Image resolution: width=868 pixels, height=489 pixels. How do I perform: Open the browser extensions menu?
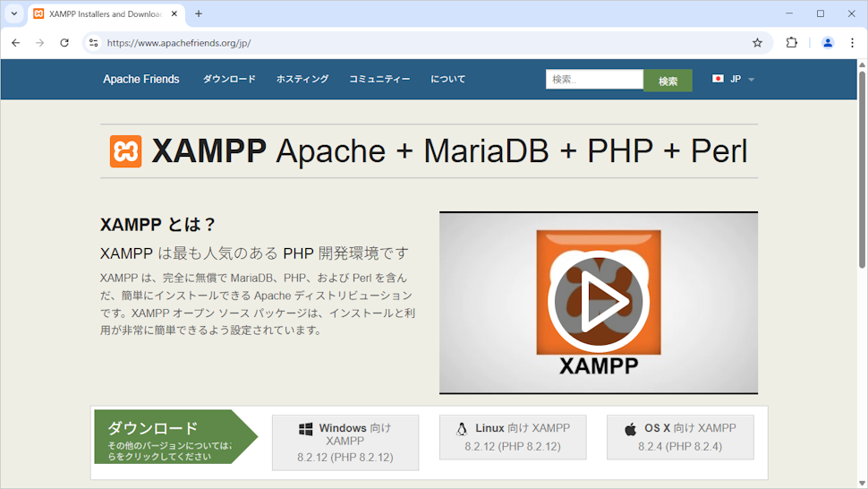(x=792, y=43)
